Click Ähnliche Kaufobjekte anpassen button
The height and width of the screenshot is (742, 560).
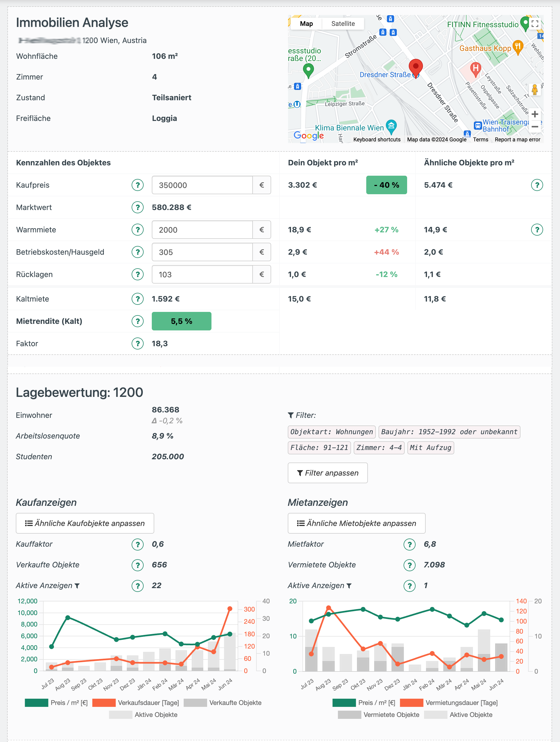pyautogui.click(x=85, y=523)
